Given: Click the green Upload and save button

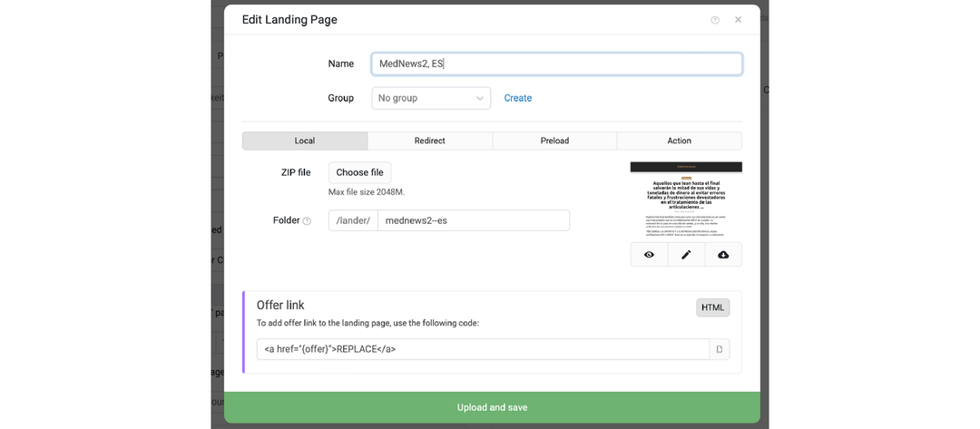Looking at the screenshot, I should tap(492, 407).
